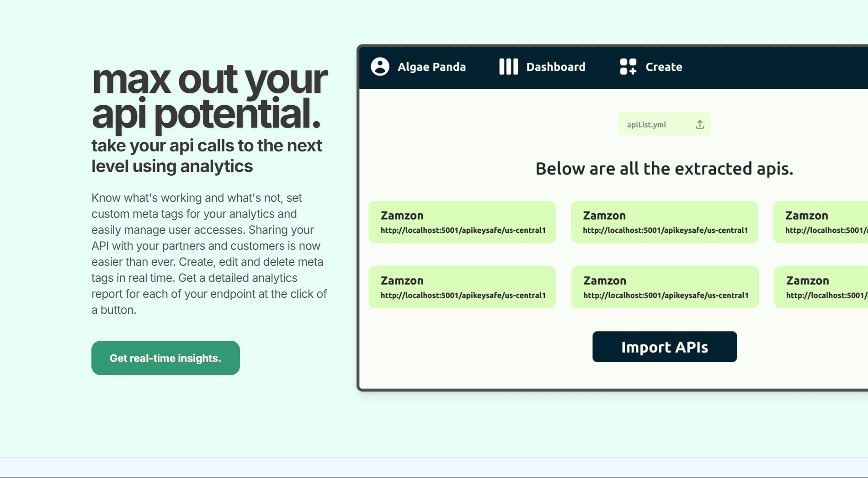Select the first Zamzon card in top row
Viewport: 868px width, 478px height.
pyautogui.click(x=462, y=222)
